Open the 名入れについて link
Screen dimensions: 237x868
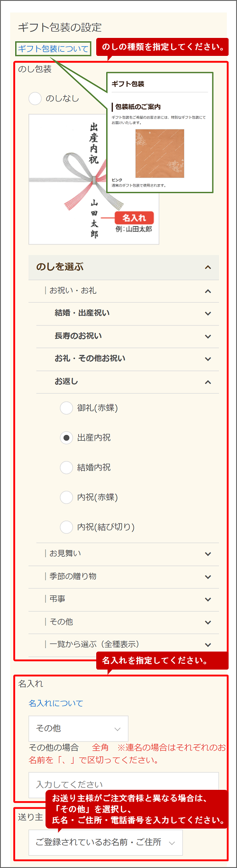(56, 704)
